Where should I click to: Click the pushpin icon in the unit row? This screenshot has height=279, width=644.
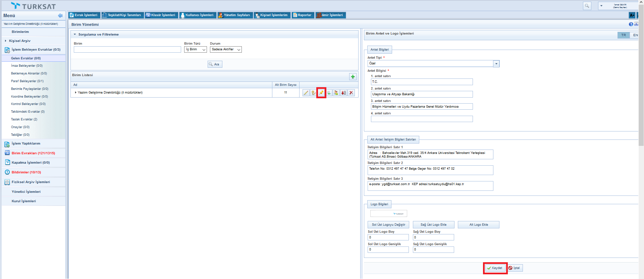321,93
